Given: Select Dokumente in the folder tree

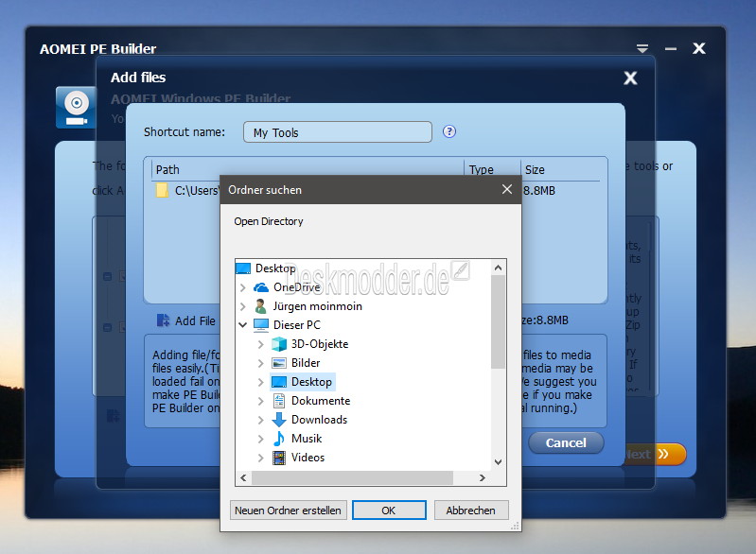Looking at the screenshot, I should coord(321,401).
